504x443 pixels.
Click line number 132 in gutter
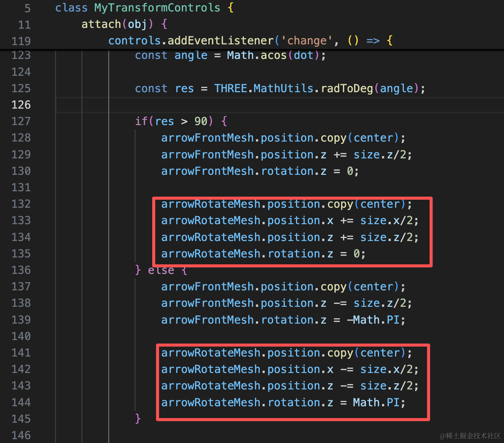tap(21, 204)
